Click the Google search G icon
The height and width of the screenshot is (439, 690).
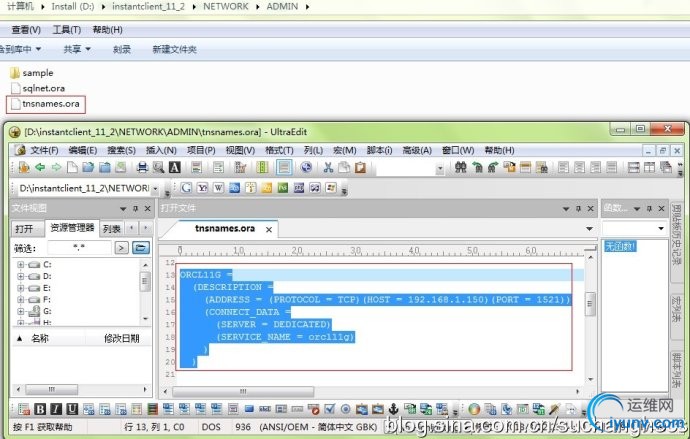pyautogui.click(x=186, y=188)
